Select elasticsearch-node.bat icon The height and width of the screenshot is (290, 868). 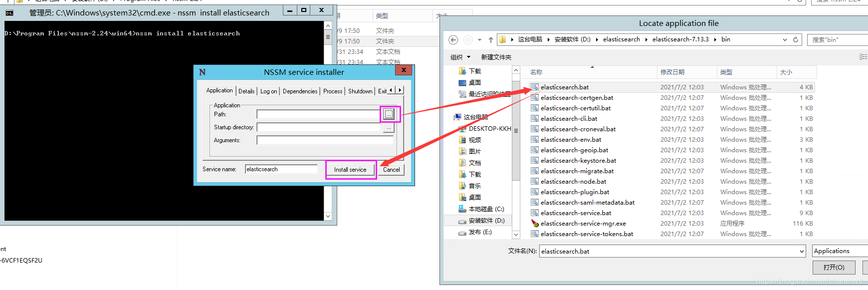coord(534,181)
